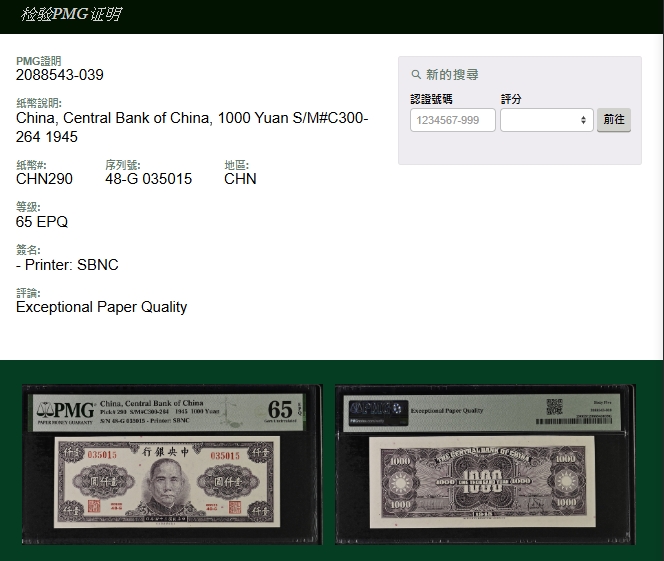This screenshot has height=561, width=664.
Task: Select the region value CHN
Action: [241, 179]
